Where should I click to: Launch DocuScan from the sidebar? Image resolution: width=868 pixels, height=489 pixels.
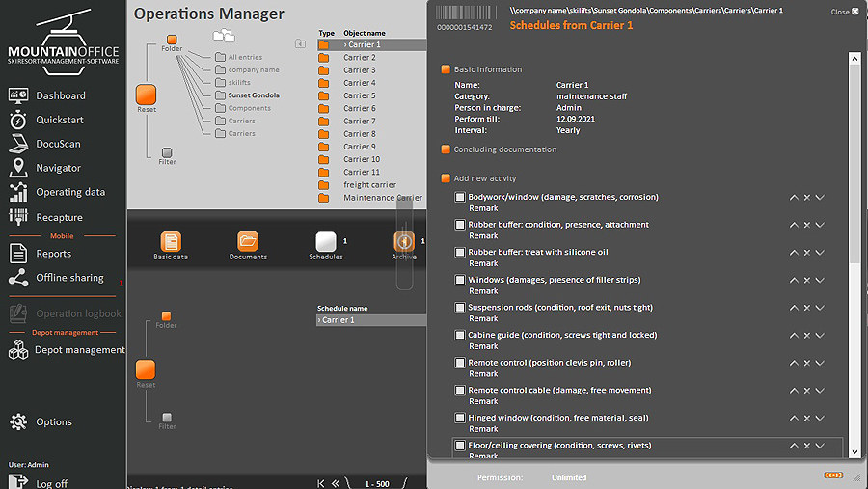click(x=18, y=144)
